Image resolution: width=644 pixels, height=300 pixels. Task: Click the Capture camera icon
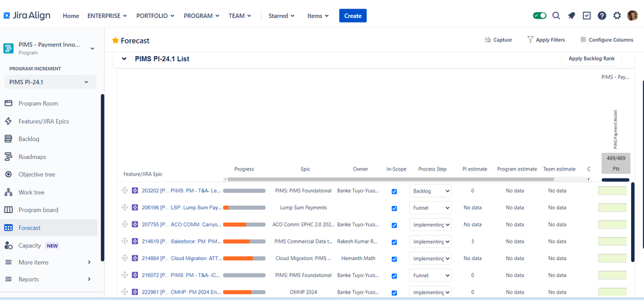(488, 40)
